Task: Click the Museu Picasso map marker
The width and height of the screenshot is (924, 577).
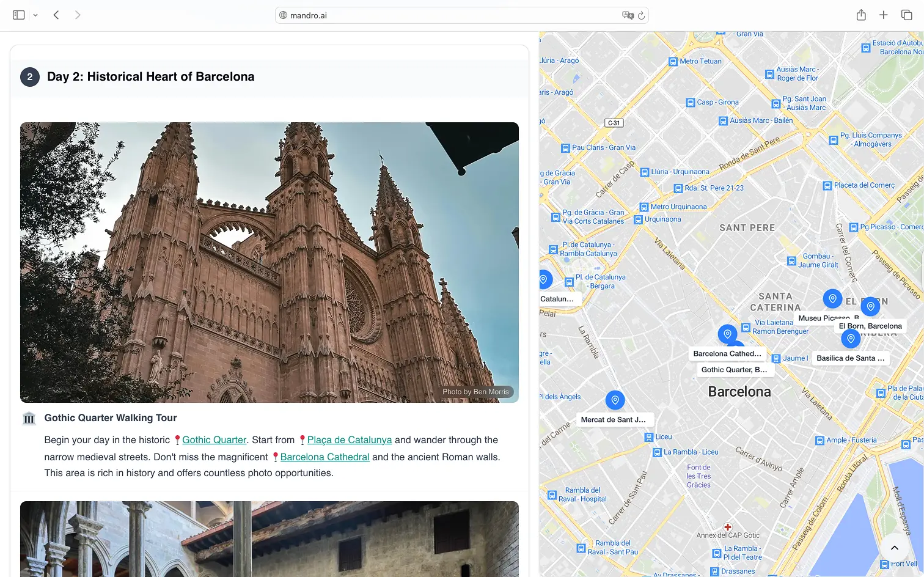Action: [x=832, y=299]
